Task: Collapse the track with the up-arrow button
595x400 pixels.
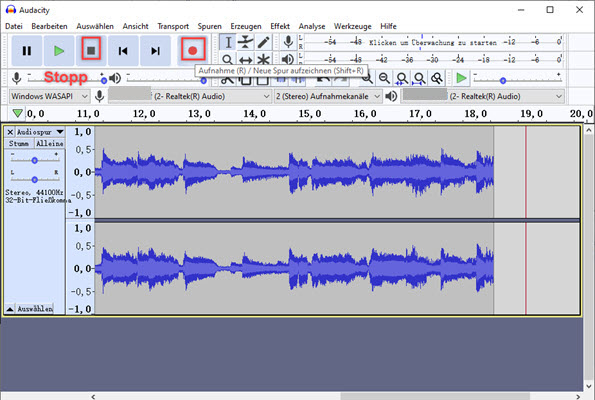Action: (10, 309)
